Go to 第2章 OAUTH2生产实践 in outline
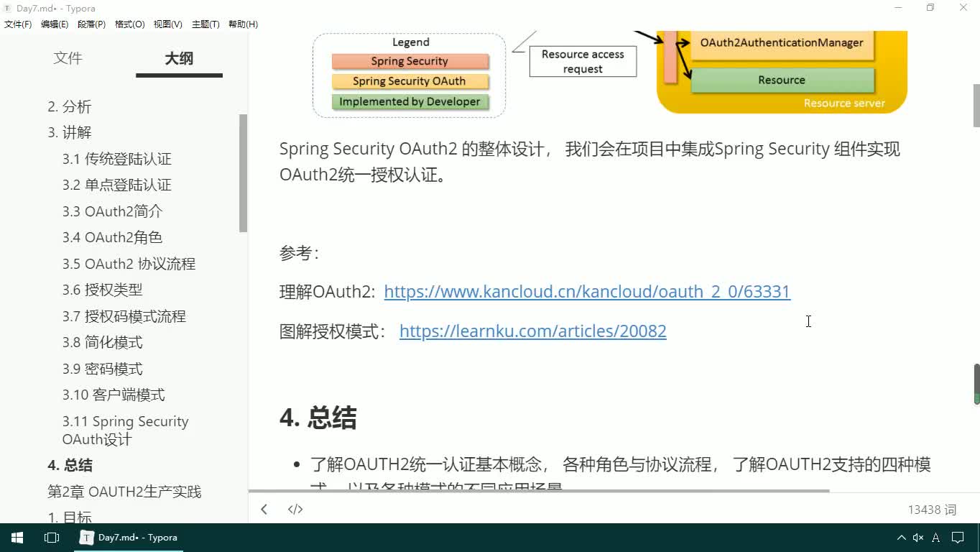The height and width of the screenshot is (552, 980). coord(124,492)
